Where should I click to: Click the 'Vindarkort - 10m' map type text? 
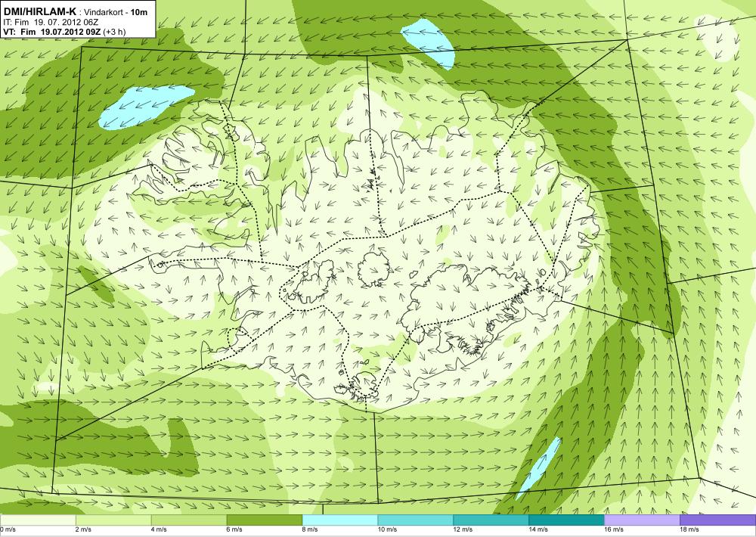pyautogui.click(x=116, y=12)
